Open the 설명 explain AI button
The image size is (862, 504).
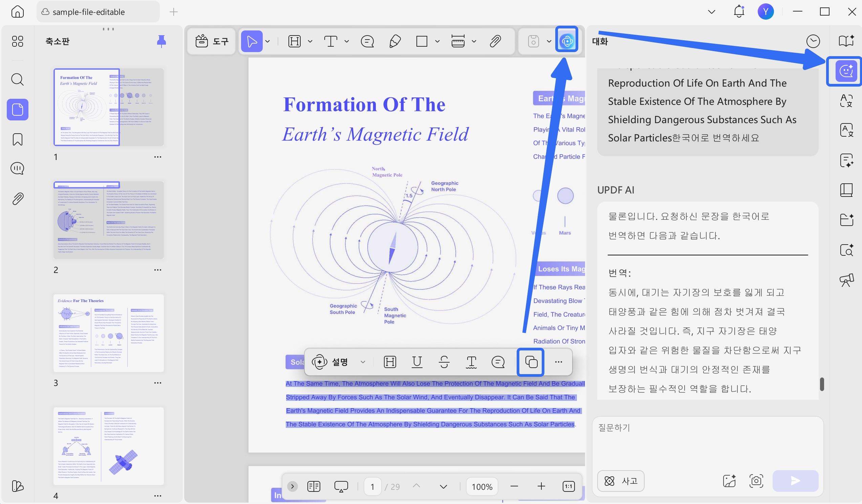[x=330, y=362]
